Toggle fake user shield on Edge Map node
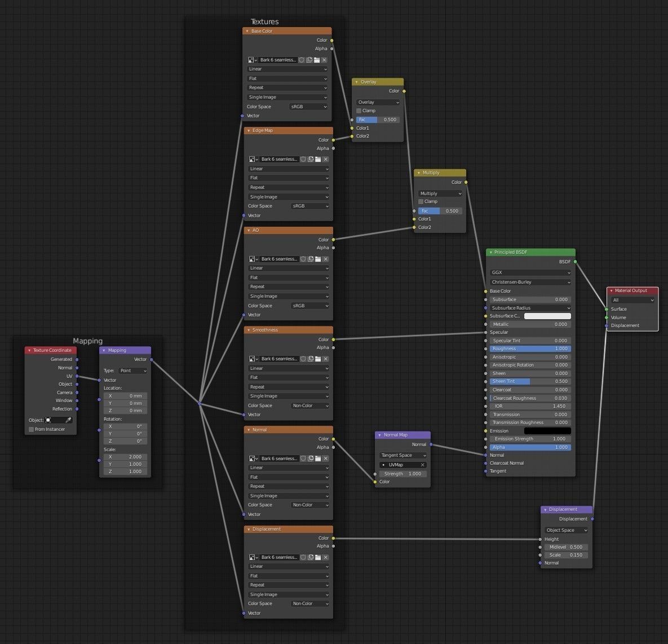668x644 pixels. point(303,160)
